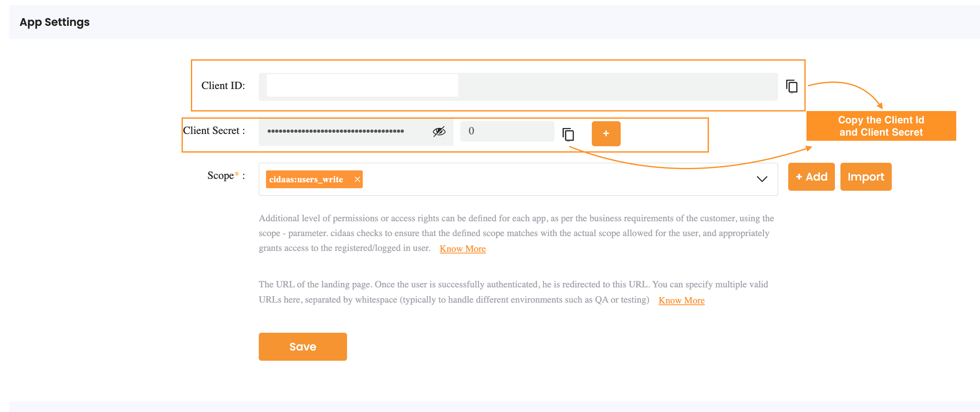This screenshot has width=980, height=412.
Task: Copy the Client Secret value
Action: point(568,134)
